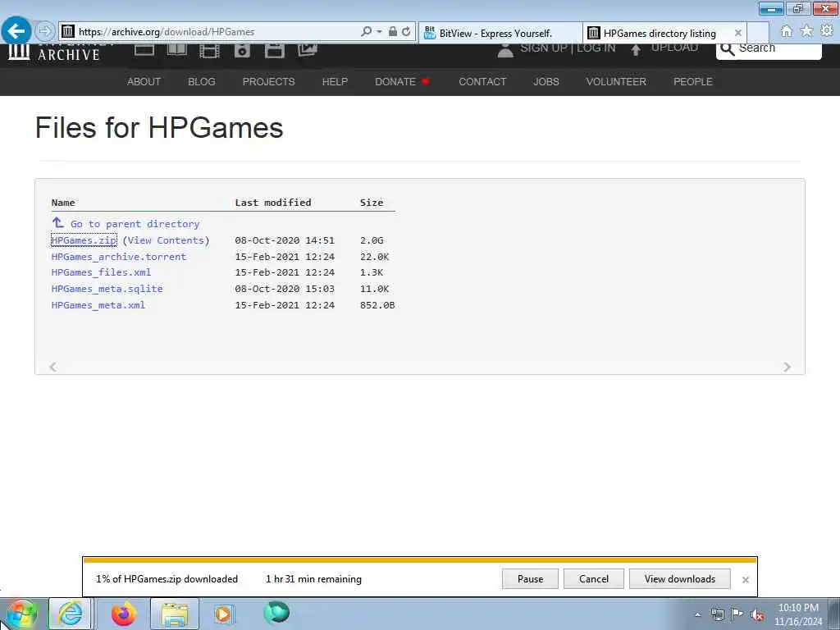The image size is (840, 630).
Task: Switch to the BitView - Express Yourself tab
Action: click(x=500, y=33)
